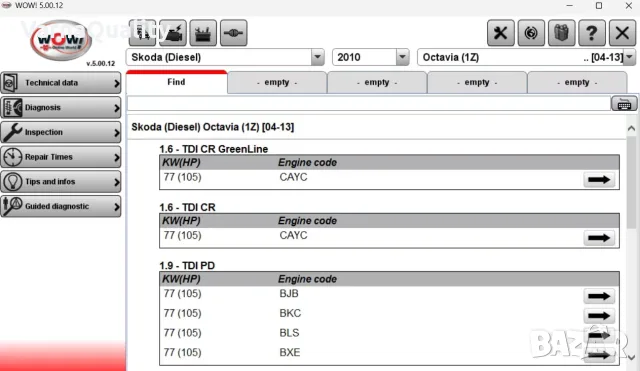Expand the Octavia (1Z) model dropdown arrow
The height and width of the screenshot is (371, 640).
click(x=629, y=57)
